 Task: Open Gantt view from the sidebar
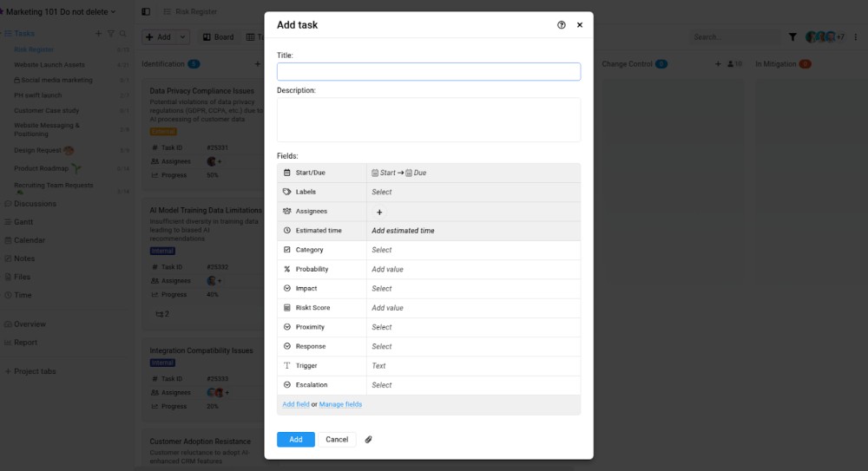click(x=23, y=222)
